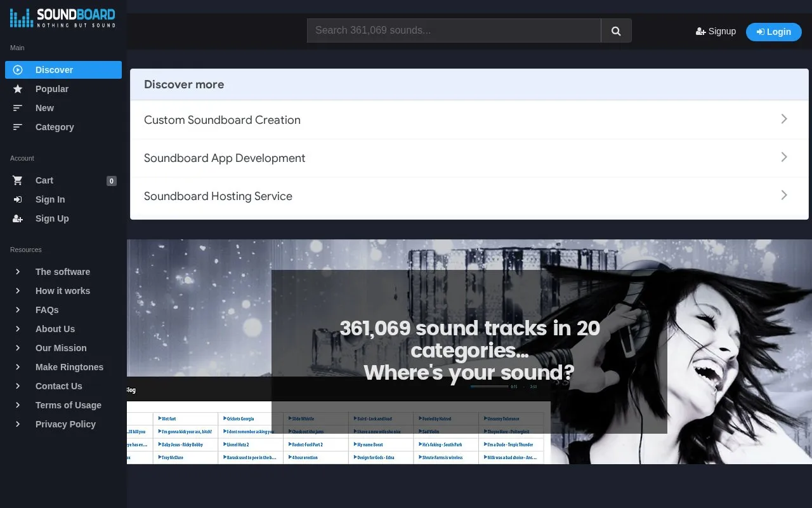
Task: Expand Soundboard App Development row chevron
Action: tap(784, 157)
